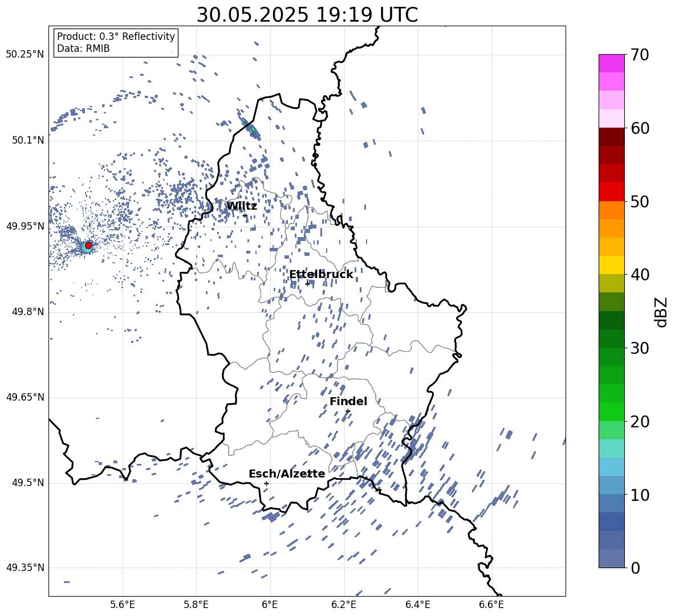This screenshot has height=616, width=675.
Task: Click the 50.1°N latitude label
Action: click(x=27, y=140)
